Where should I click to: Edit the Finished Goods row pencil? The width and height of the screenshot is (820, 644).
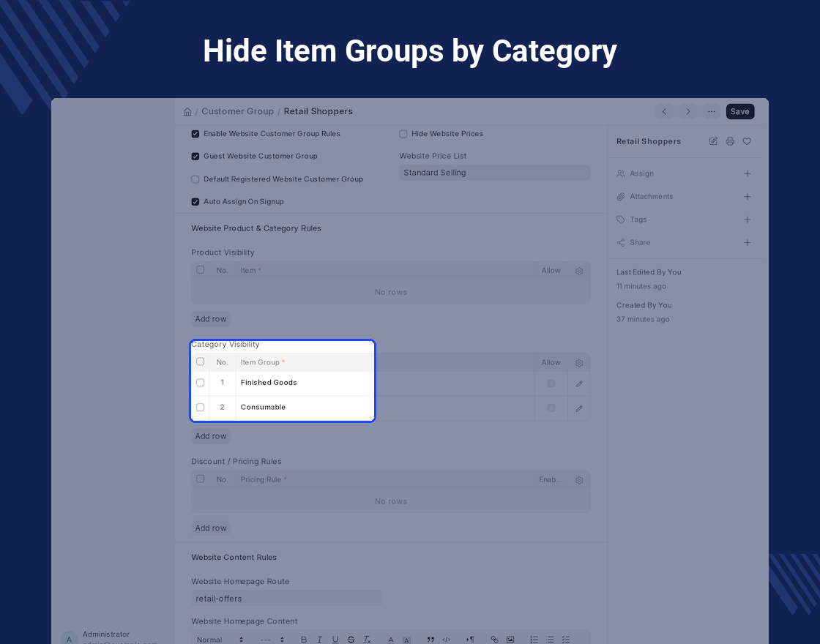[x=579, y=383]
